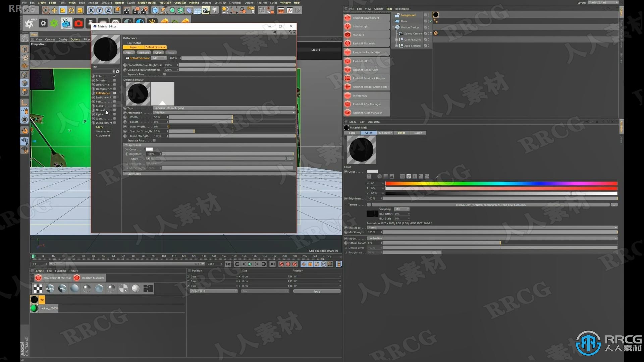Viewport: 644px width, 362px height.
Task: Open Sampling dropdown set to MIP
Action: (x=402, y=209)
